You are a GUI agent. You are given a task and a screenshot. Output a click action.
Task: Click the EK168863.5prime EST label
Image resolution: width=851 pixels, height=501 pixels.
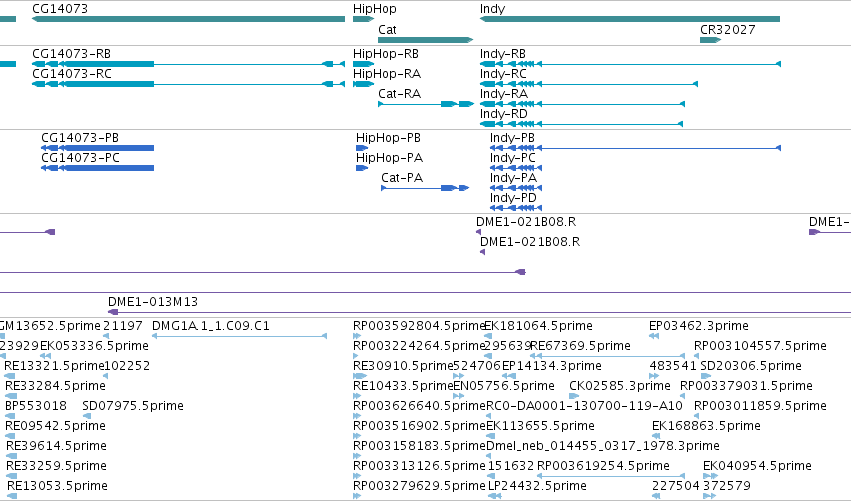(706, 426)
